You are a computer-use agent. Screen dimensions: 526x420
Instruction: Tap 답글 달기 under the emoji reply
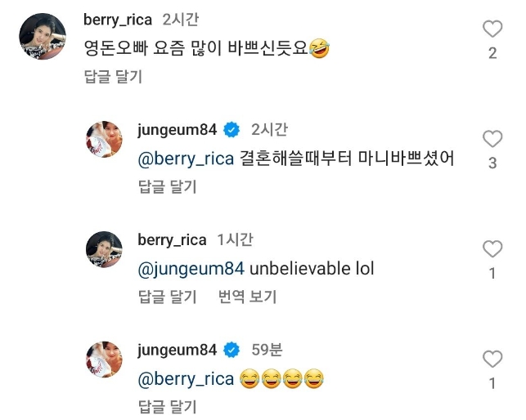click(168, 407)
